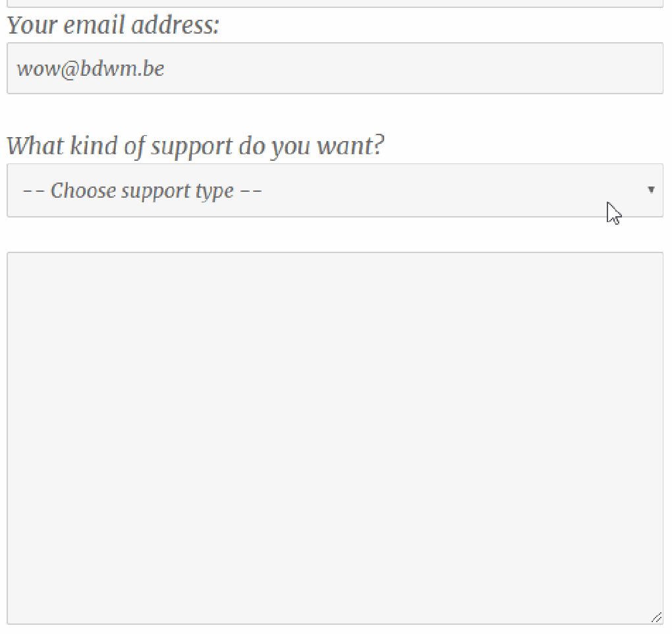Expand the support type combo box

pyautogui.click(x=335, y=190)
